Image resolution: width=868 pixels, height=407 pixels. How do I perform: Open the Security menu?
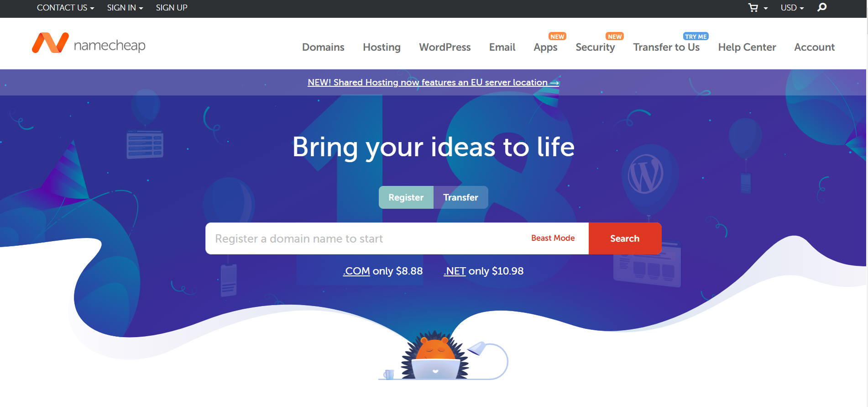click(595, 48)
